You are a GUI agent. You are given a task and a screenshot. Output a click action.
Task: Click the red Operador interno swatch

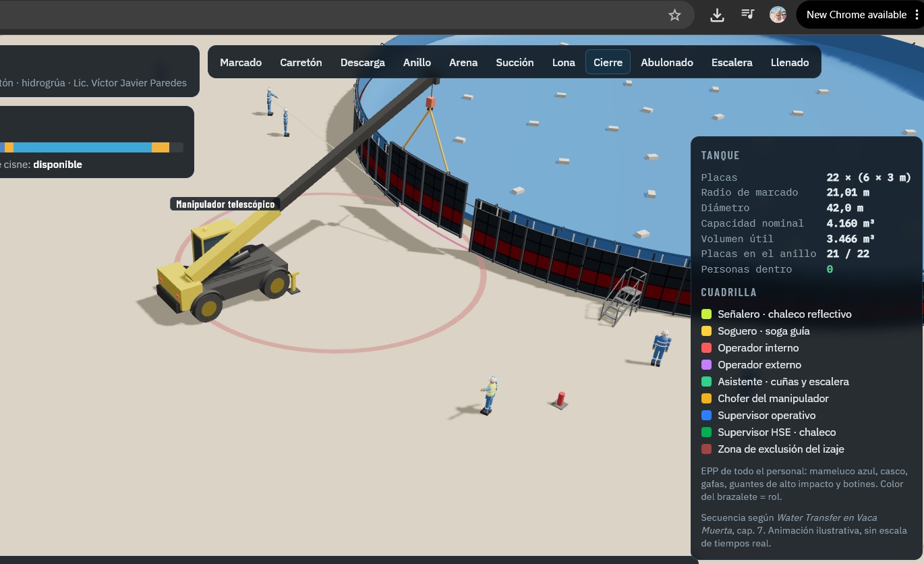[x=706, y=347]
